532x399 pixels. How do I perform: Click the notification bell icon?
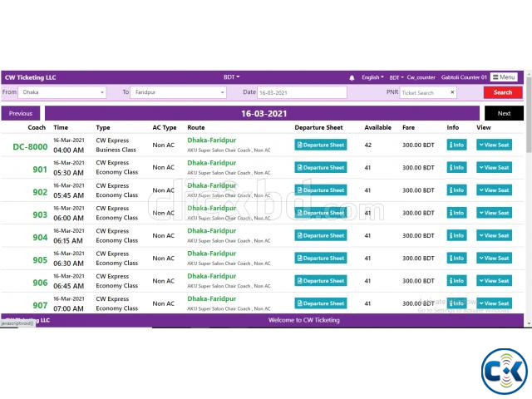[x=352, y=77]
